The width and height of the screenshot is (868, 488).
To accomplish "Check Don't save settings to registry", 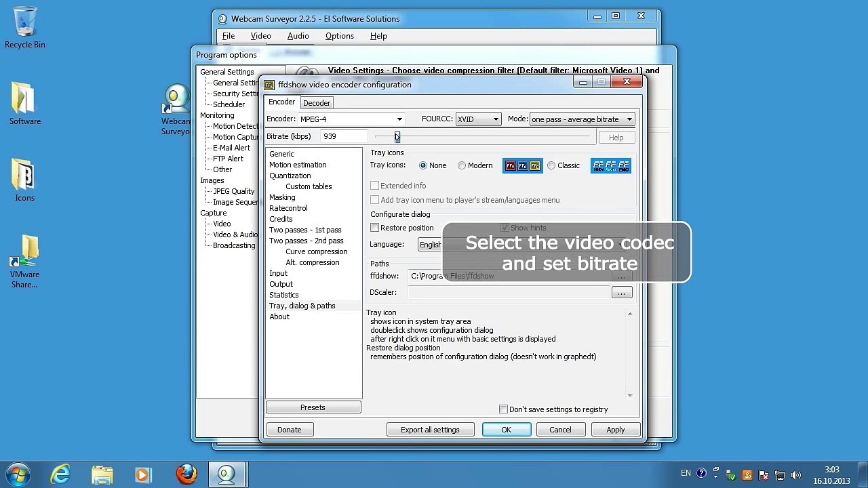I will (503, 409).
